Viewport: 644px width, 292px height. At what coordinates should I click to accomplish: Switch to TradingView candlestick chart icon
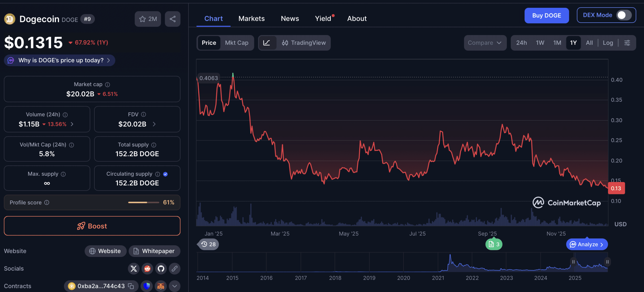[x=285, y=43]
